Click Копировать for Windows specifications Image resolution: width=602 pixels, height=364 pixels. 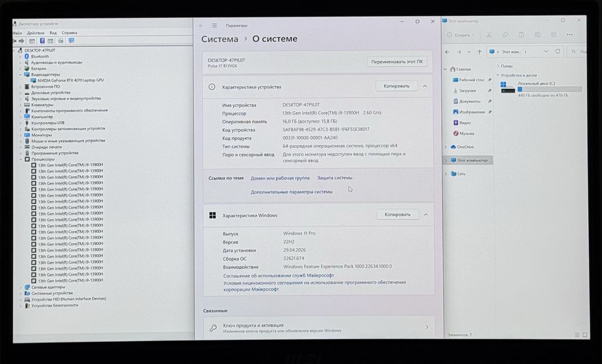397,215
